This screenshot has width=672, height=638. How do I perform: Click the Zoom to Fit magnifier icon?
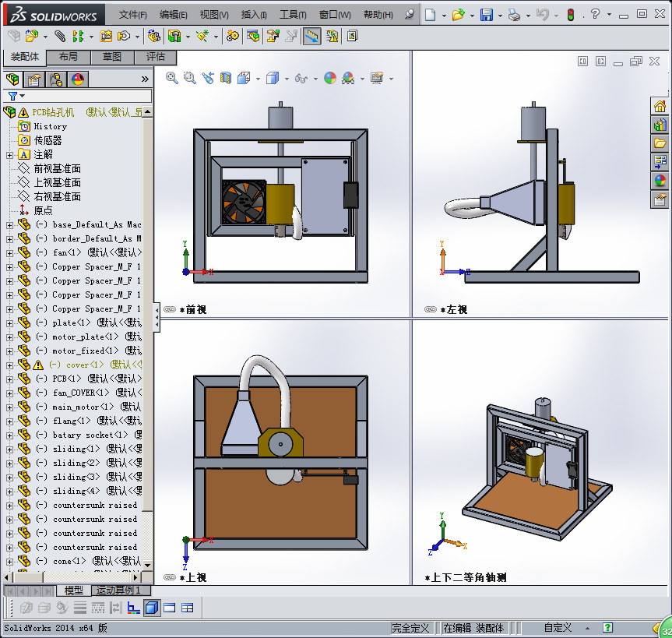172,78
